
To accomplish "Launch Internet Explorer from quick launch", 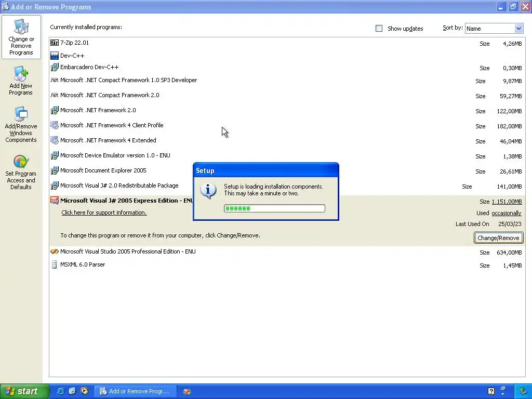I will click(60, 391).
